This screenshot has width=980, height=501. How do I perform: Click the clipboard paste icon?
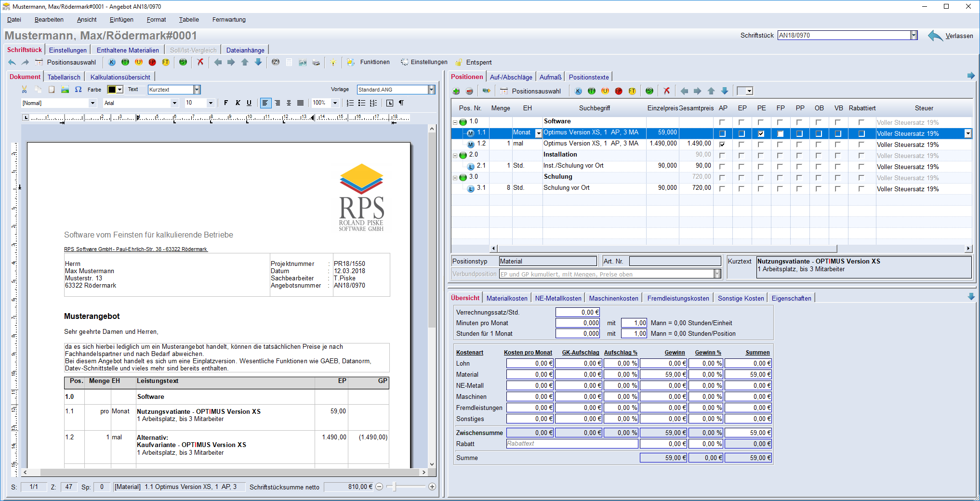click(52, 90)
